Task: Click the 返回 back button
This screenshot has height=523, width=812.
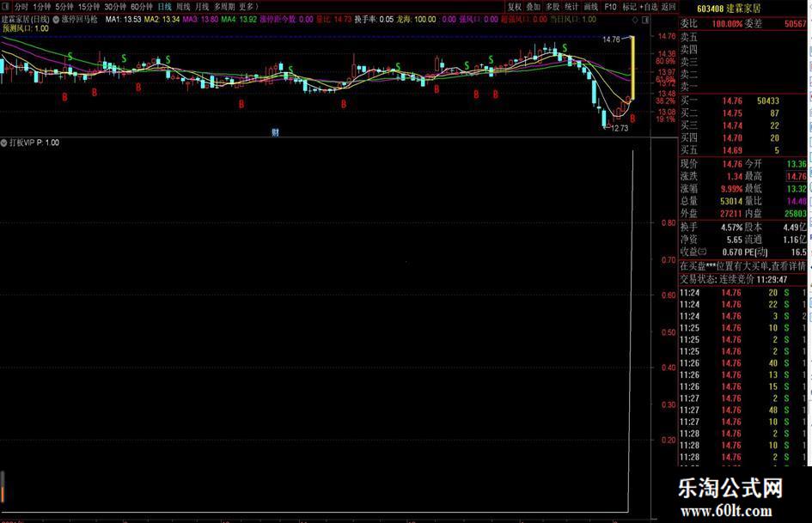Action: tap(669, 7)
